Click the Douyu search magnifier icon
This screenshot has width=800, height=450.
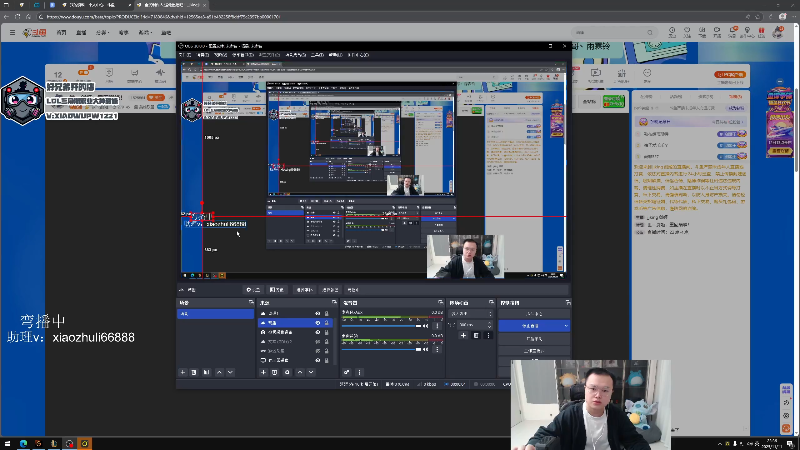(650, 33)
